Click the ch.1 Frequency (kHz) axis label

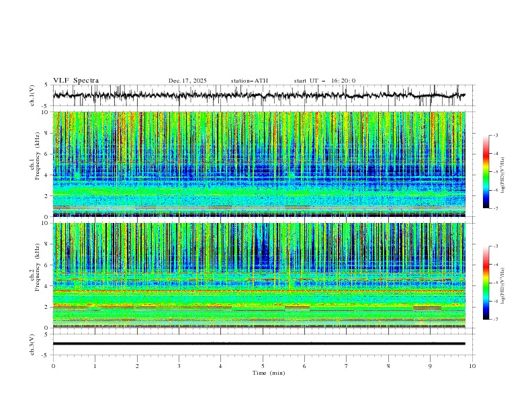[x=35, y=156]
